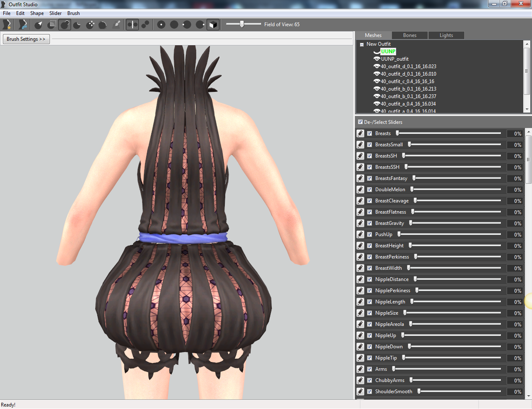Select the Inflate brush tool
This screenshot has width=532, height=409.
point(64,25)
